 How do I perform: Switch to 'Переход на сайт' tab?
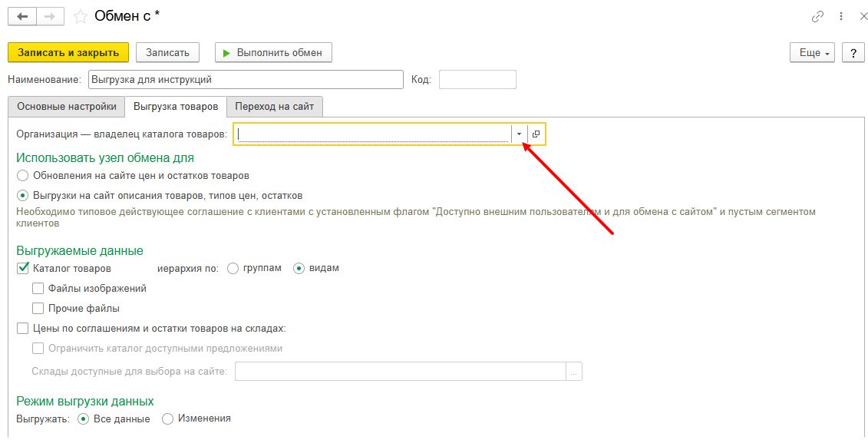click(x=275, y=107)
